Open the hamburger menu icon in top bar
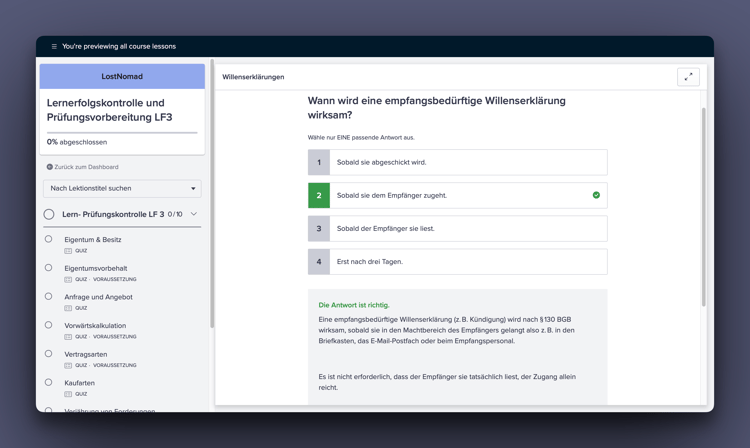 tap(54, 46)
